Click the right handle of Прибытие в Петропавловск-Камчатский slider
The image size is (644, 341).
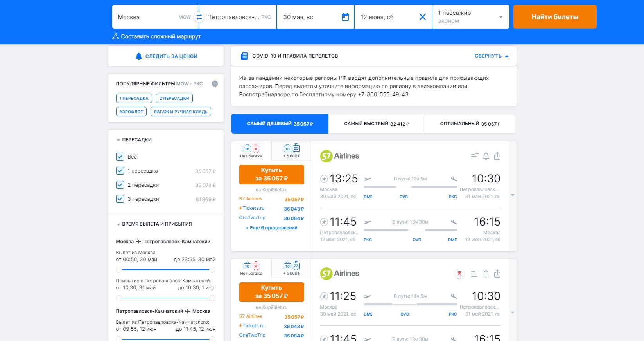(x=212, y=298)
